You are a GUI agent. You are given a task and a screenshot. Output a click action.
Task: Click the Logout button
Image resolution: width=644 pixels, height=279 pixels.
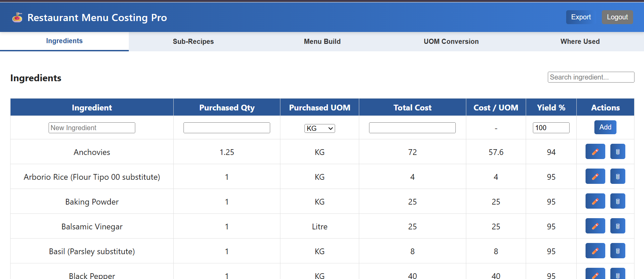click(x=617, y=17)
